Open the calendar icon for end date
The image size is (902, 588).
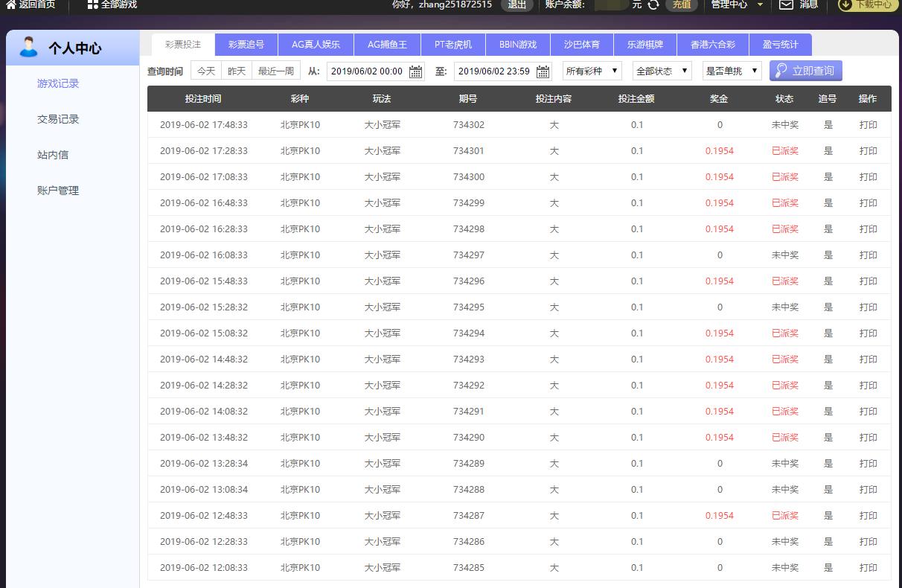543,71
